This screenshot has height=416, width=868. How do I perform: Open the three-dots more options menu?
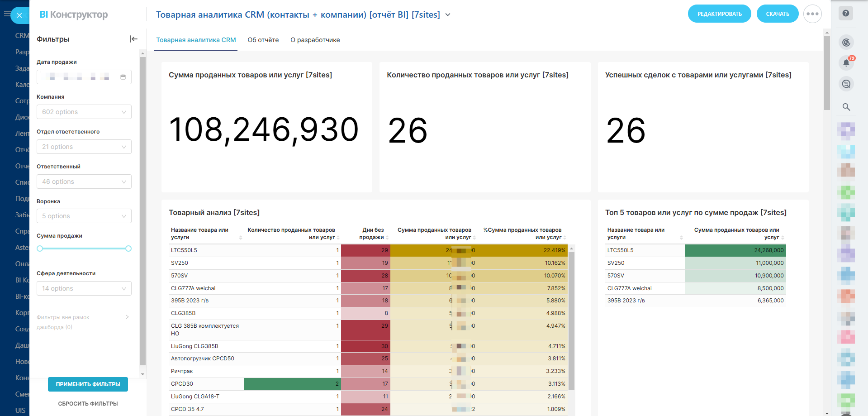tap(812, 14)
